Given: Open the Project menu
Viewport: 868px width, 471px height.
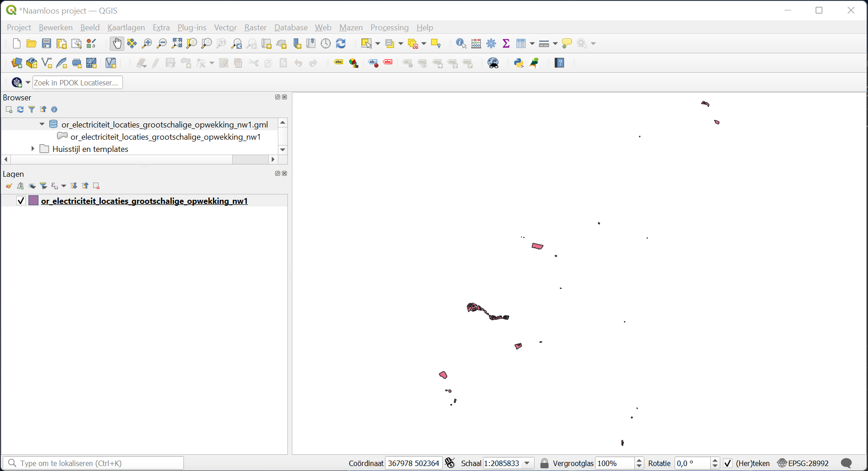Looking at the screenshot, I should coord(19,28).
